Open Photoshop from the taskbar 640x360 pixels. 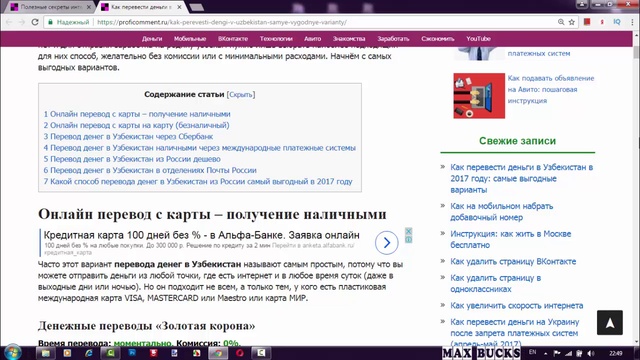tap(132, 353)
